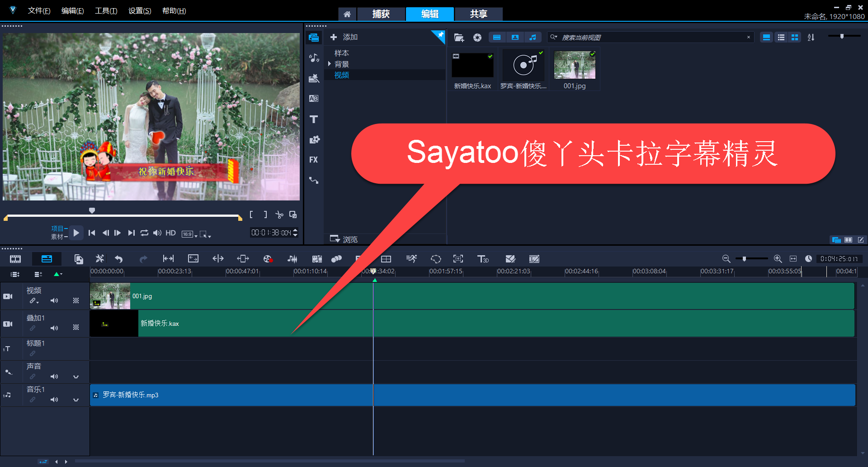Screen dimensions: 868x467
Task: Open the time remapping tool
Action: 411,259
